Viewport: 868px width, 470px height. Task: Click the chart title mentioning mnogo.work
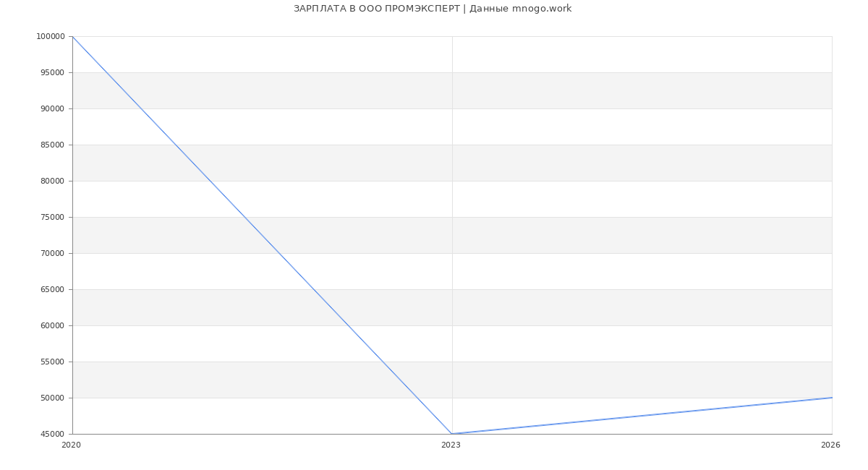click(x=433, y=9)
